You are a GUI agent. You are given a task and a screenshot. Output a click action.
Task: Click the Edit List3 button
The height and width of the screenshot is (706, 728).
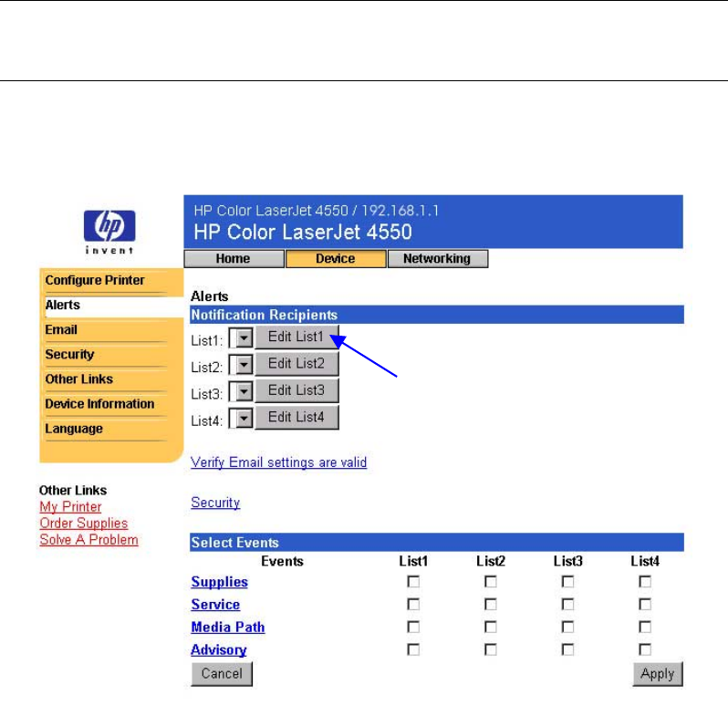(296, 390)
